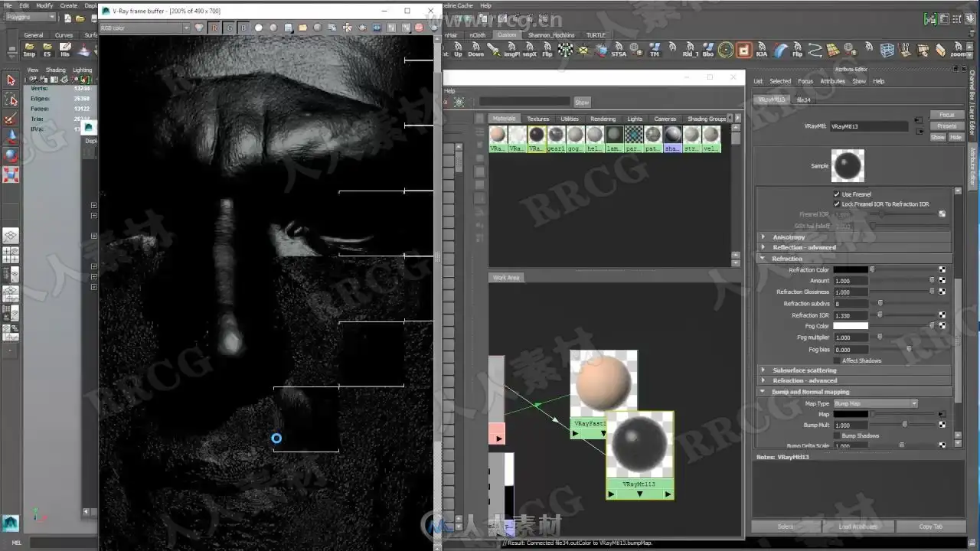Open the file34 tab in Attribute Editor
This screenshot has height=551, width=980.
[x=803, y=99]
